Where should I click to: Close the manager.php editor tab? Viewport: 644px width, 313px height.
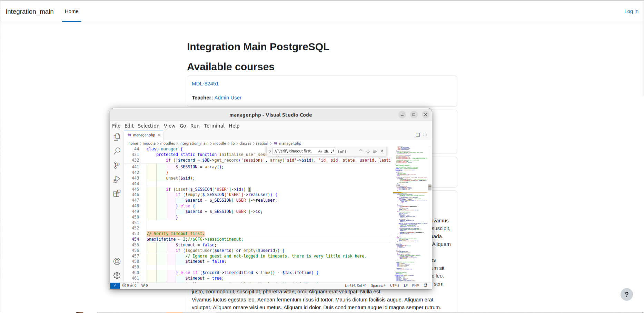[x=159, y=135]
